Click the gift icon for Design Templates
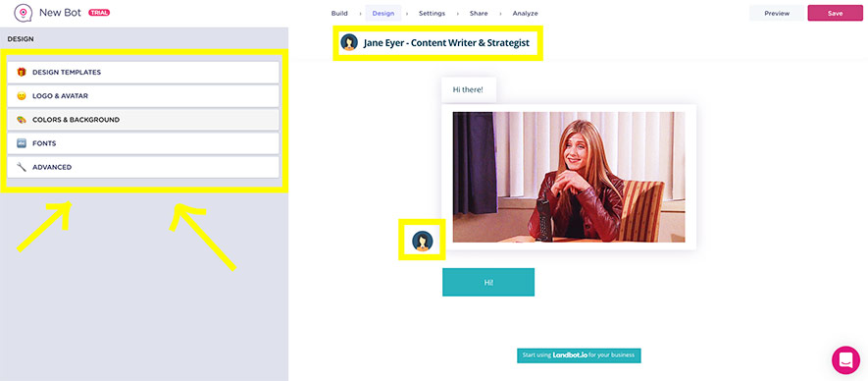The image size is (868, 381). coord(22,72)
